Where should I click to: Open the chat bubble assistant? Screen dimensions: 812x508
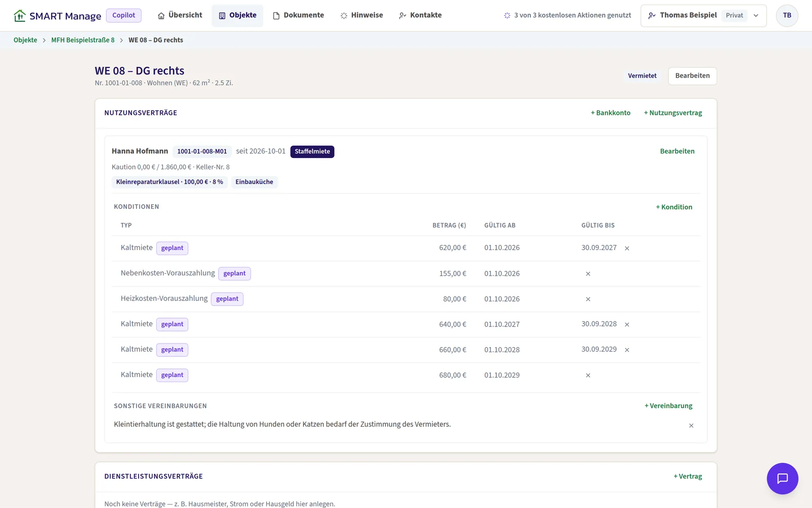783,479
